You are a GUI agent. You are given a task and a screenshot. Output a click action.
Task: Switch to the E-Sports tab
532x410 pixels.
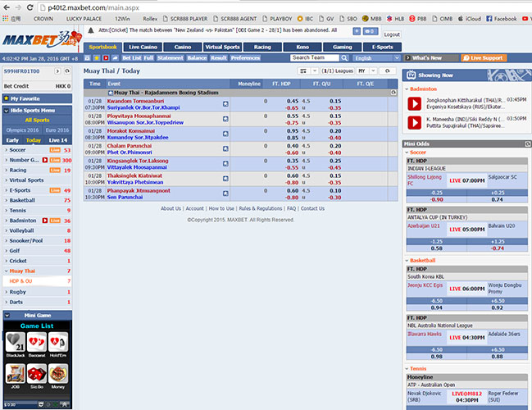382,48
